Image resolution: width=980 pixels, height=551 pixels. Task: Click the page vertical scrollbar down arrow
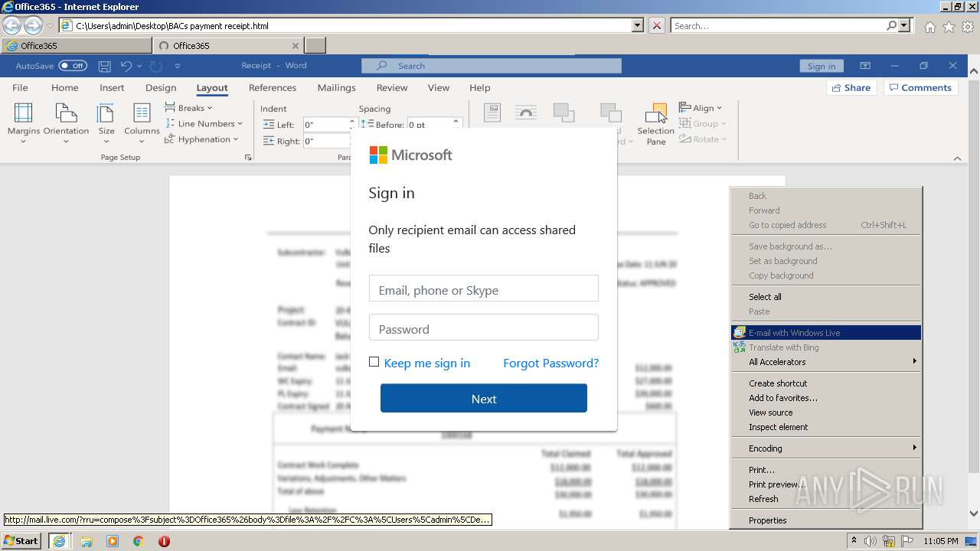tap(973, 514)
